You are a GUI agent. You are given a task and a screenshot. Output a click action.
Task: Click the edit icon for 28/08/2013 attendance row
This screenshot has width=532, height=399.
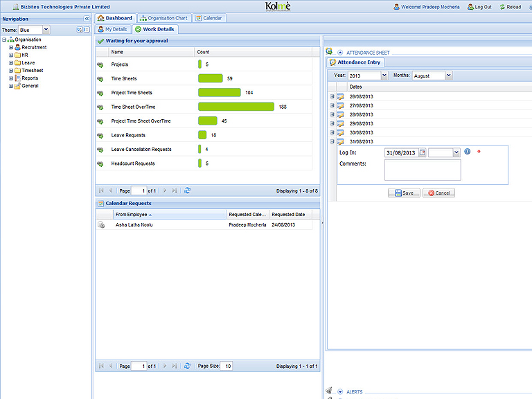click(x=340, y=114)
